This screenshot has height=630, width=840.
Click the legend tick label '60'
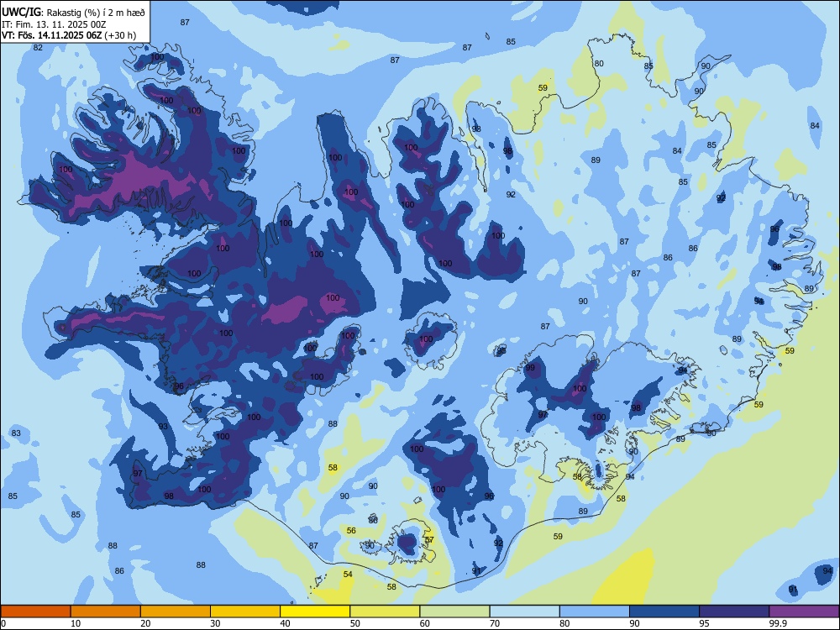pos(425,623)
